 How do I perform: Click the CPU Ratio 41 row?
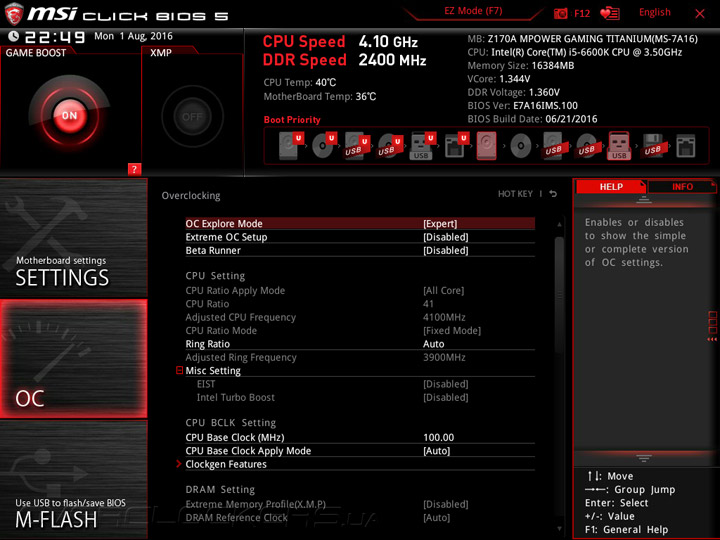coord(360,304)
